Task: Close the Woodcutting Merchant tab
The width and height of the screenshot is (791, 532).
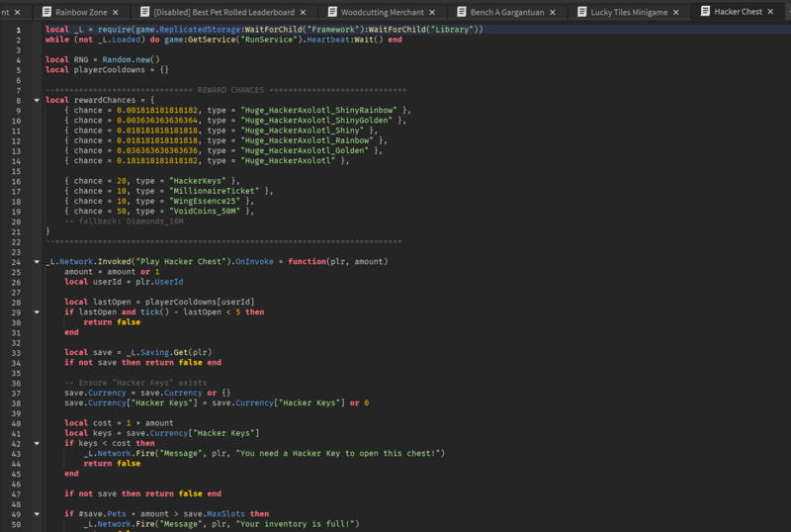Action: click(x=434, y=12)
